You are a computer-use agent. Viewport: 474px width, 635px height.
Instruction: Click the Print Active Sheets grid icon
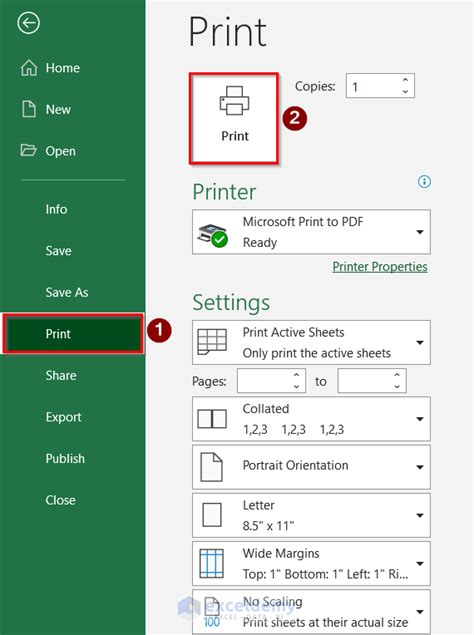point(212,341)
